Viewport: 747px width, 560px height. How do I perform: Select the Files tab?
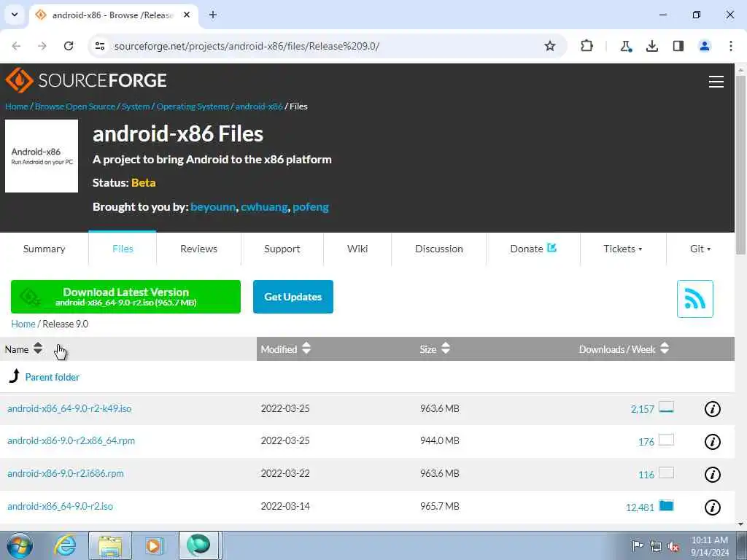pyautogui.click(x=123, y=249)
